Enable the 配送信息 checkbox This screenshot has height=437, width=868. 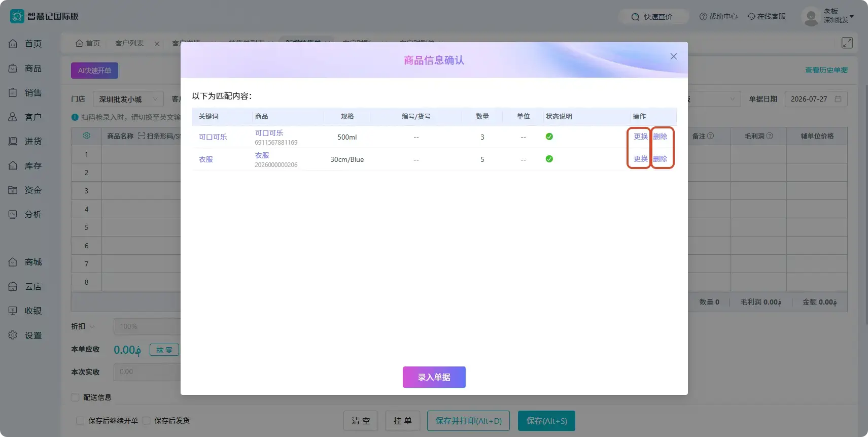pyautogui.click(x=75, y=397)
